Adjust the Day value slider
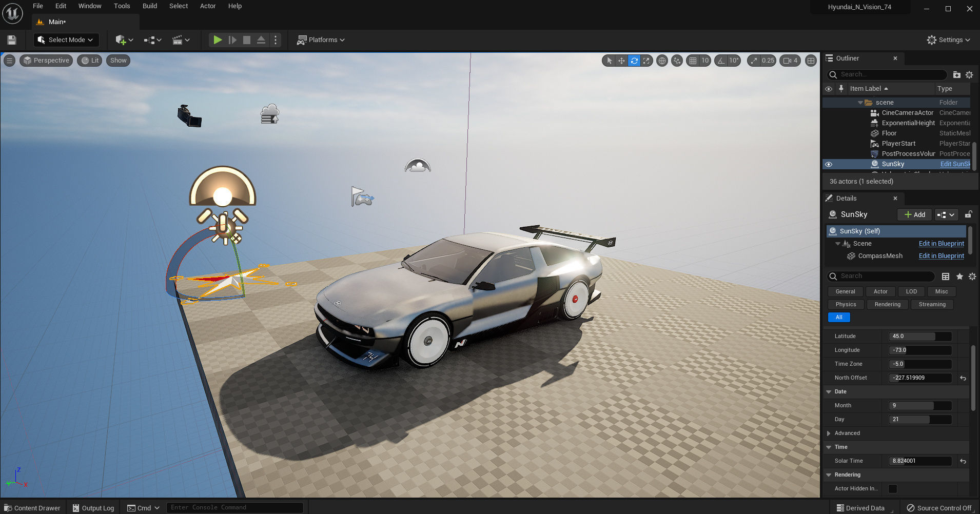 click(x=920, y=420)
